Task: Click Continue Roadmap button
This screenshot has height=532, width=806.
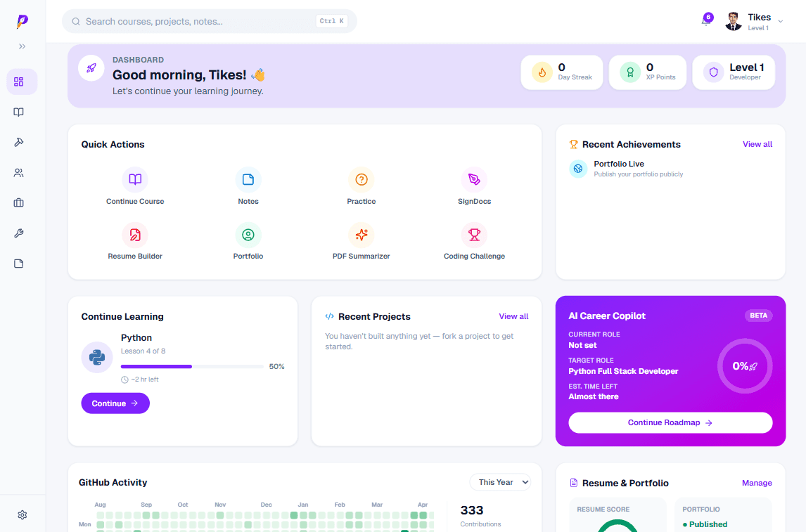Action: click(670, 422)
